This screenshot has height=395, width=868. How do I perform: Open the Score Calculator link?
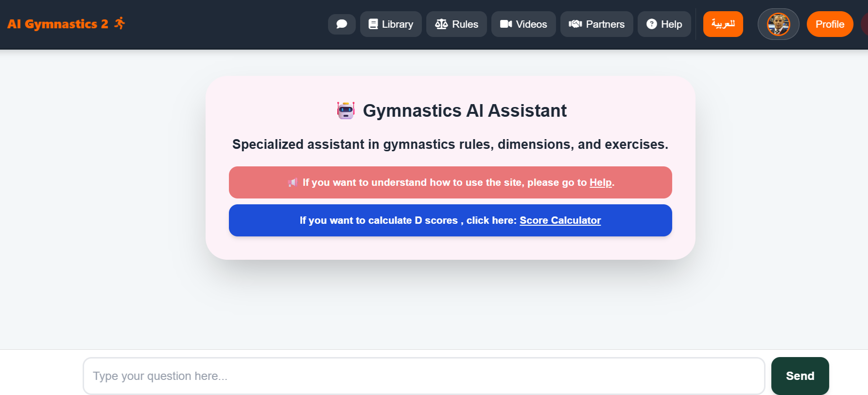pyautogui.click(x=560, y=220)
